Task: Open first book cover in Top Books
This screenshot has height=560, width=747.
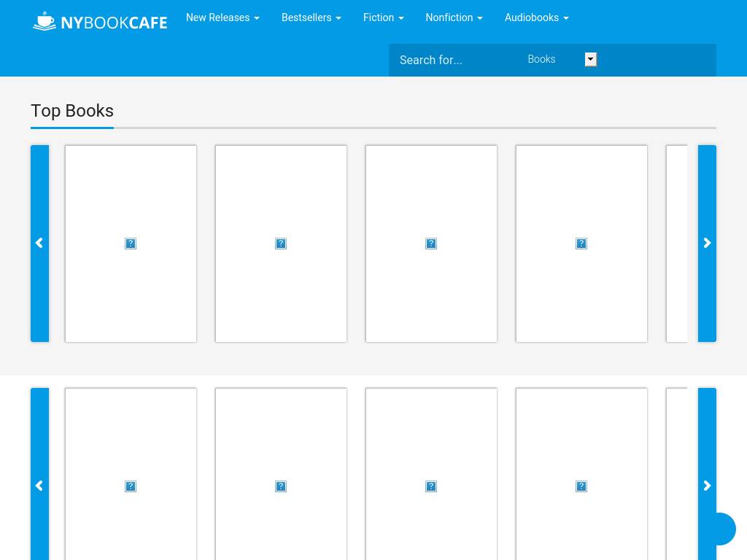Action: click(x=131, y=244)
